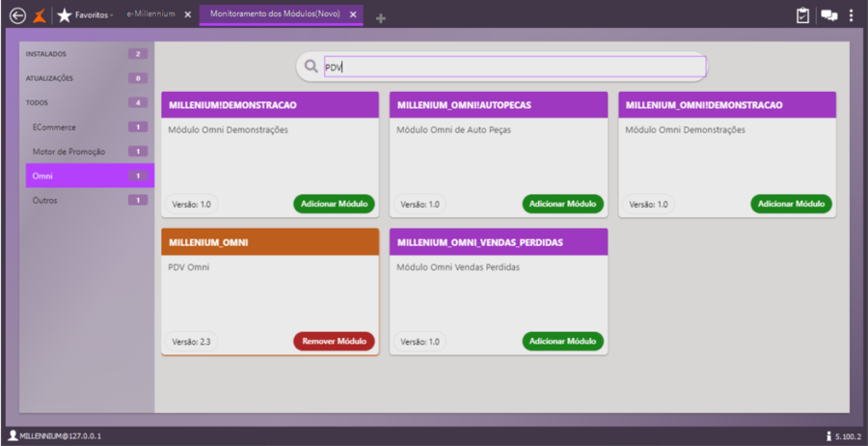
Task: Click the ATUALIZAÇÕES count badge 0
Action: tap(138, 78)
